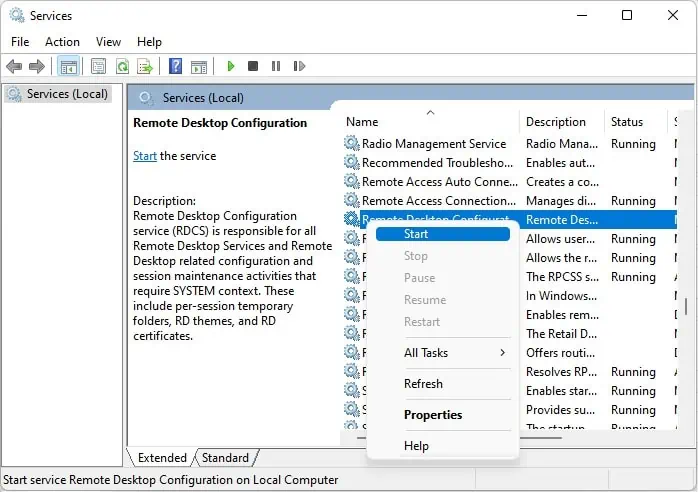The image size is (698, 492).
Task: Toggle Show/Hide Action Pane toolbar icon
Action: coord(199,67)
